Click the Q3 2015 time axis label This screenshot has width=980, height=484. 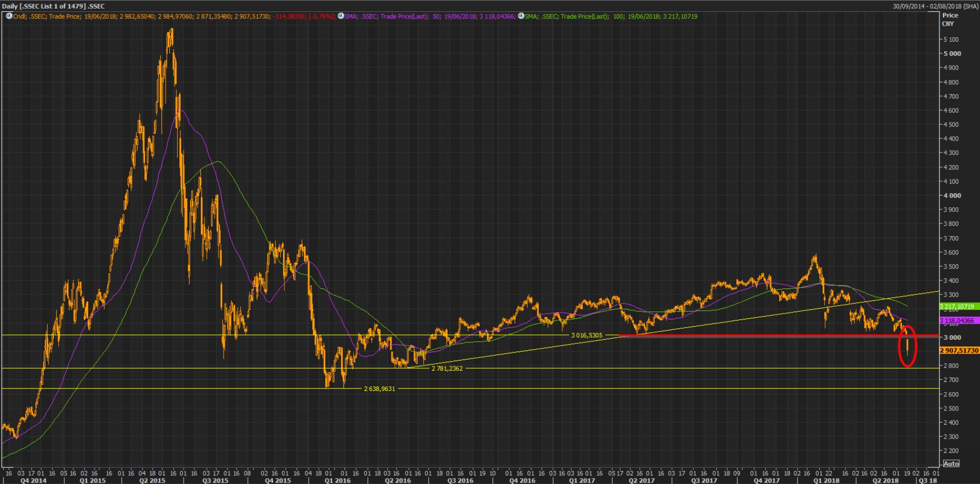pos(215,480)
